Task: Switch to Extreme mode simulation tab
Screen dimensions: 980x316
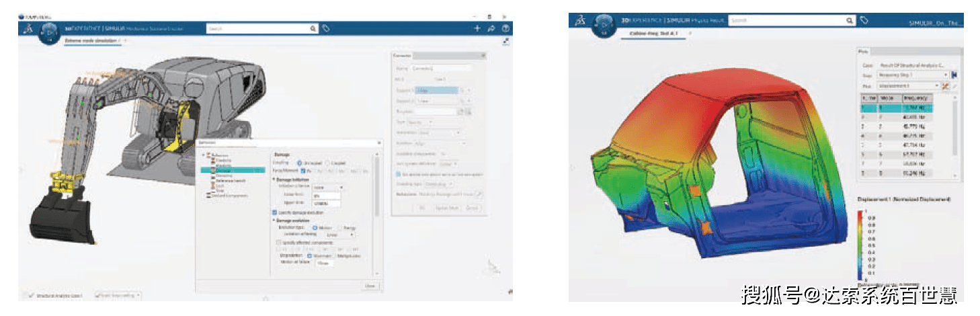Action: (90, 42)
